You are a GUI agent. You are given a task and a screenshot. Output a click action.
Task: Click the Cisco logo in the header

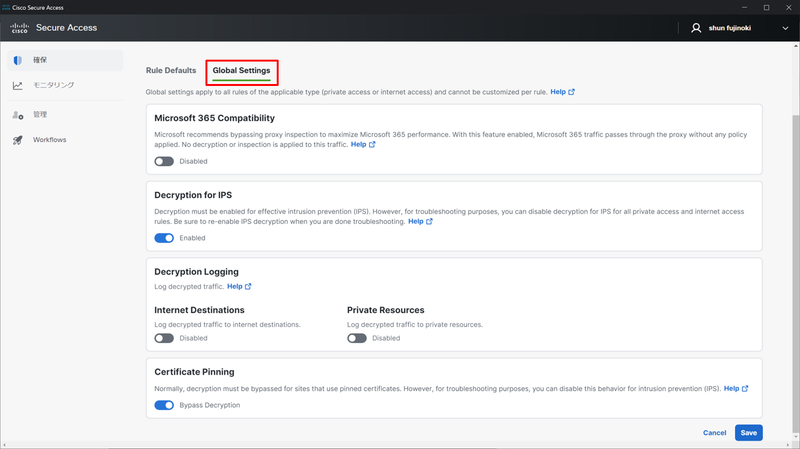(19, 28)
